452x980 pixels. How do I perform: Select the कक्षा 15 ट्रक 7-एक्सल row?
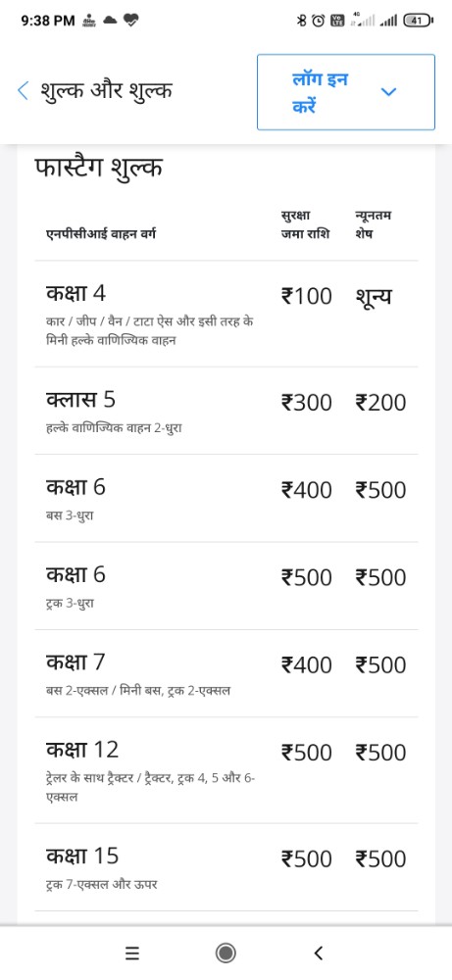(x=226, y=867)
